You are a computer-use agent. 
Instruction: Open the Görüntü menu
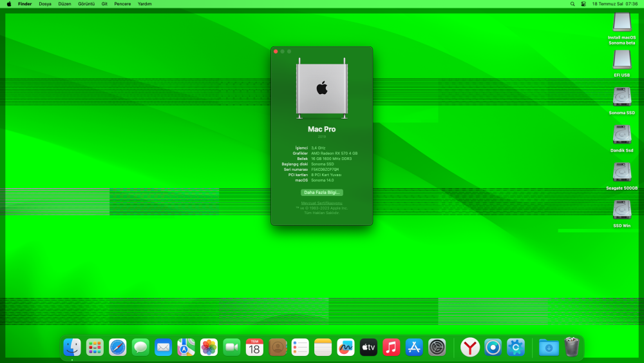coord(86,4)
